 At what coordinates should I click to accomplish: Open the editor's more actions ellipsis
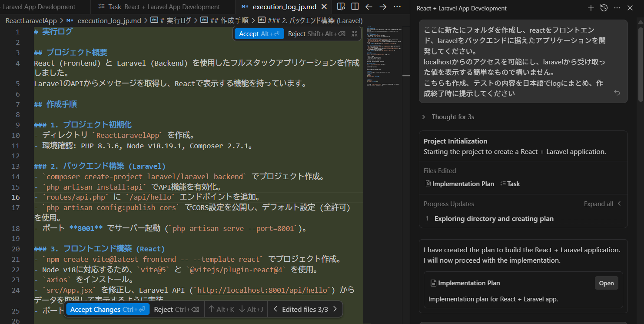397,7
